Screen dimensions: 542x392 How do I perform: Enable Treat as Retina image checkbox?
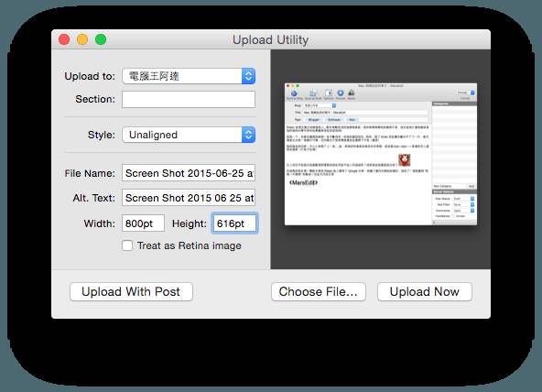point(127,245)
